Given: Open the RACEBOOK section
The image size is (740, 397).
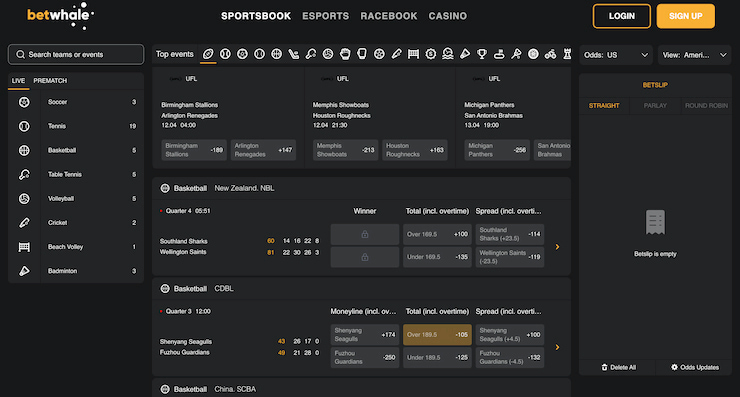Looking at the screenshot, I should coord(389,16).
